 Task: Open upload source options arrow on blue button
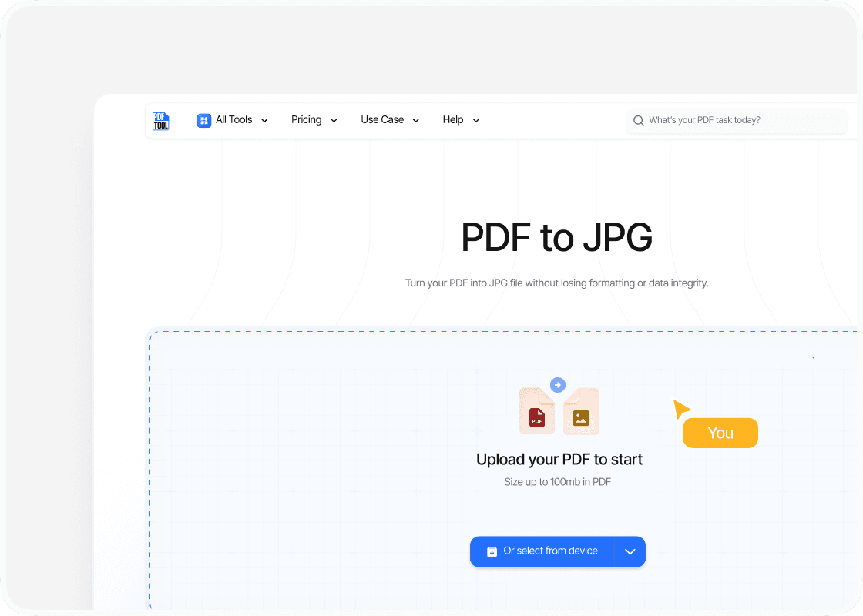click(x=630, y=551)
